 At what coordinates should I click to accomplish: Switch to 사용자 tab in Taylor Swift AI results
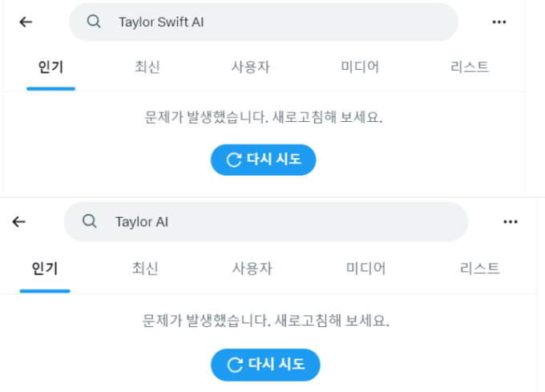click(251, 67)
